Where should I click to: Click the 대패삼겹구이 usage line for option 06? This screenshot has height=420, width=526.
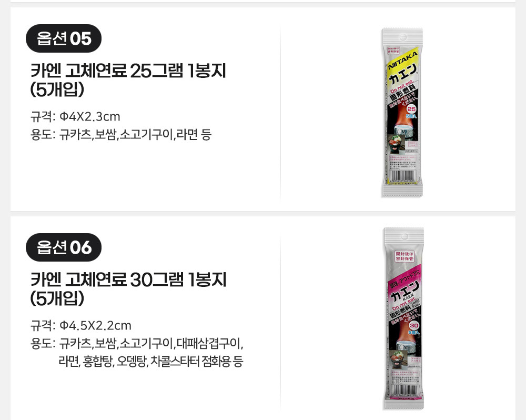point(137,343)
